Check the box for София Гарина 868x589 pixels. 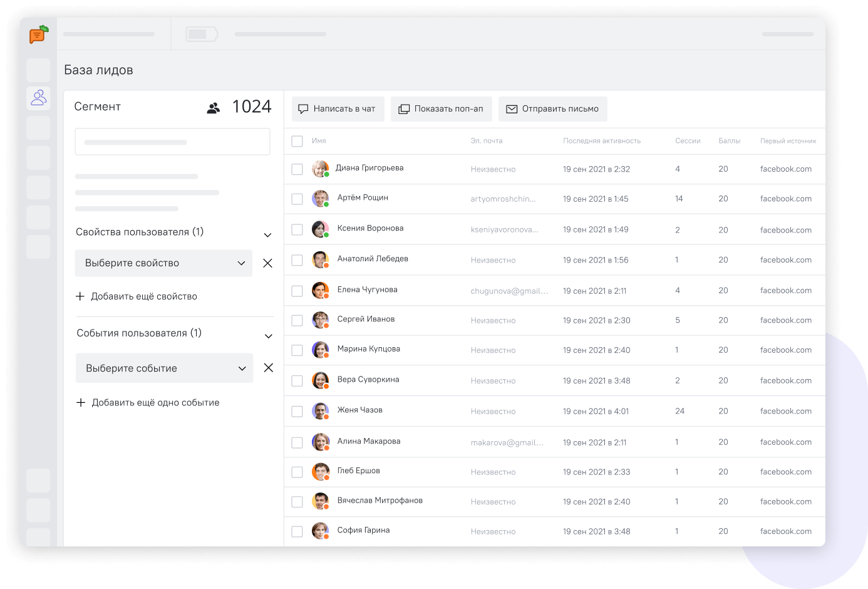coord(297,531)
